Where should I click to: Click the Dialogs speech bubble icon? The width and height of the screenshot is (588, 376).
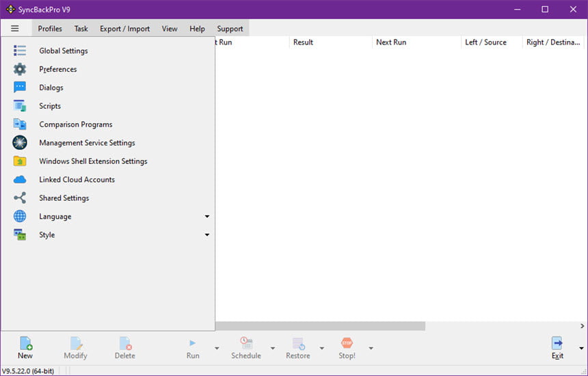pos(20,88)
